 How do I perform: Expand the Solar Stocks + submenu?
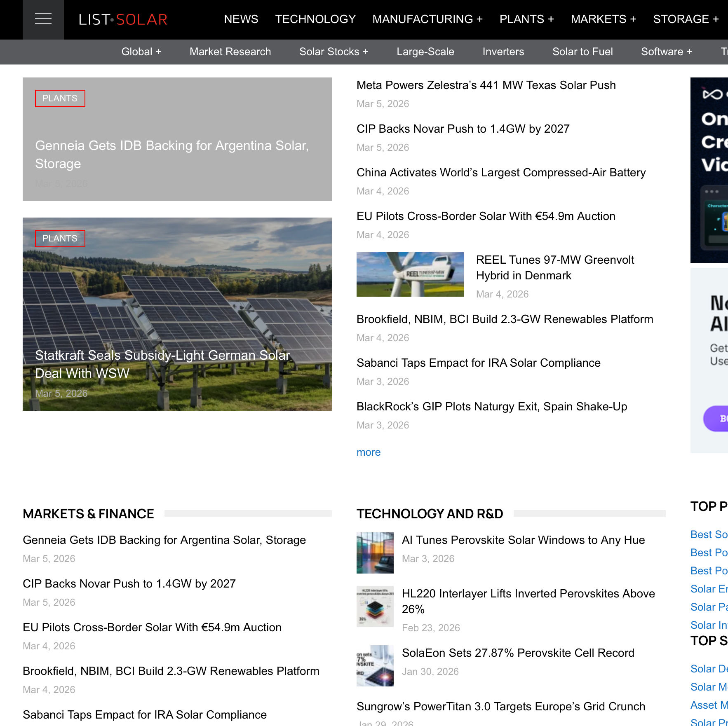pyautogui.click(x=334, y=52)
